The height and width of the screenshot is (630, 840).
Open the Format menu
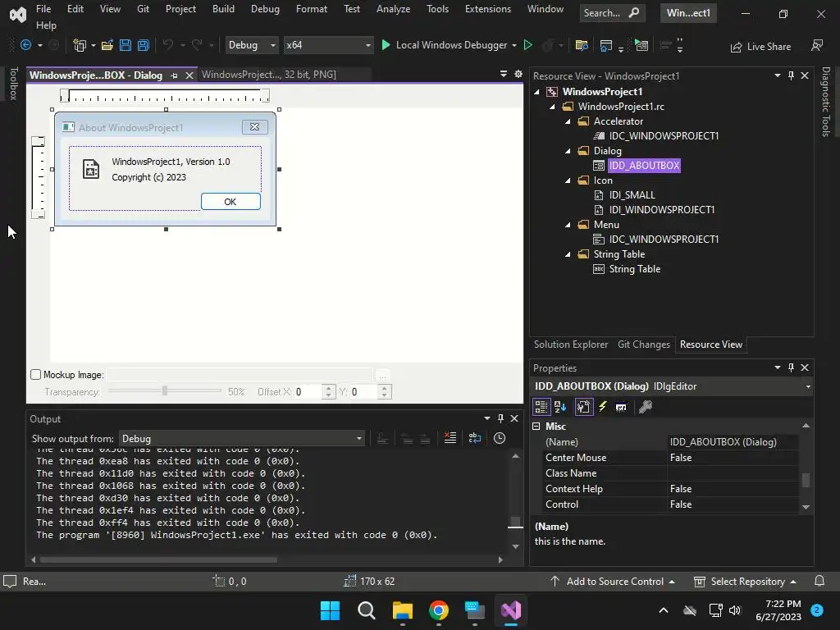pyautogui.click(x=311, y=9)
